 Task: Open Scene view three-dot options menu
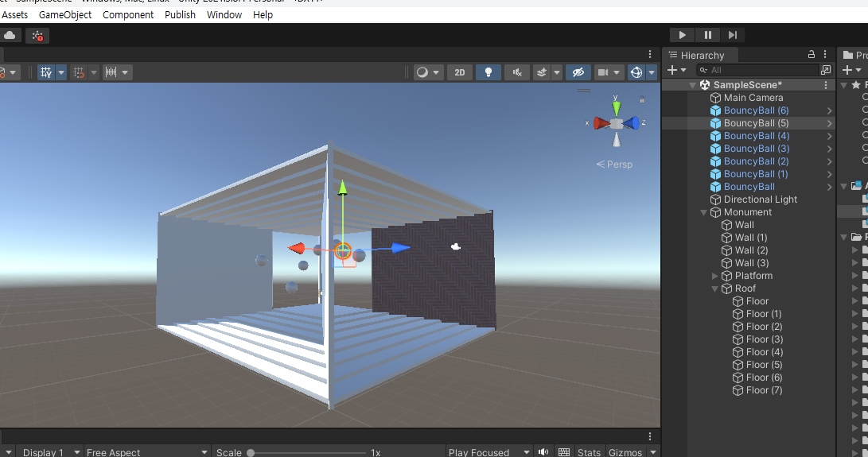pos(650,54)
